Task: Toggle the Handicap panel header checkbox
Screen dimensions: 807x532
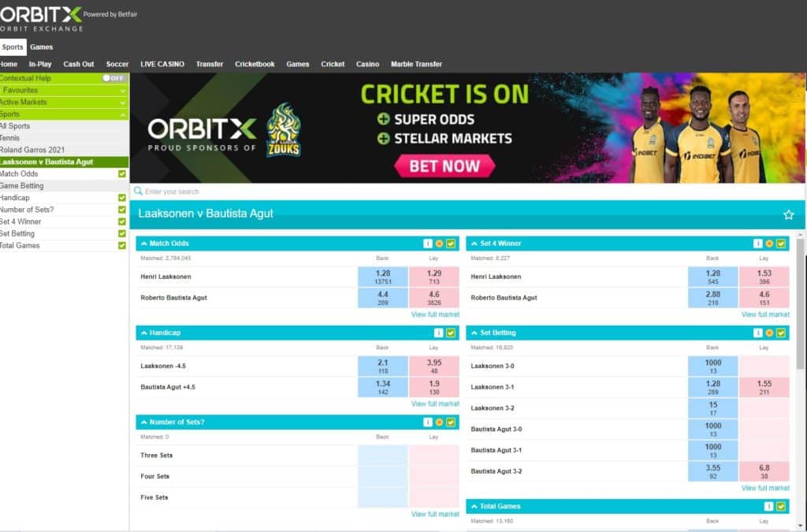Action: tap(451, 333)
